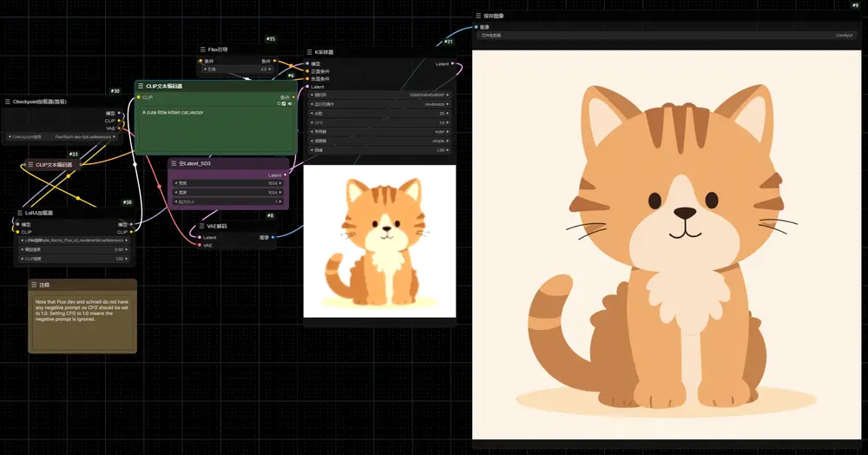Click the speaker icon in green CLIP node
Viewport: 868px width, 455px height.
(290, 103)
